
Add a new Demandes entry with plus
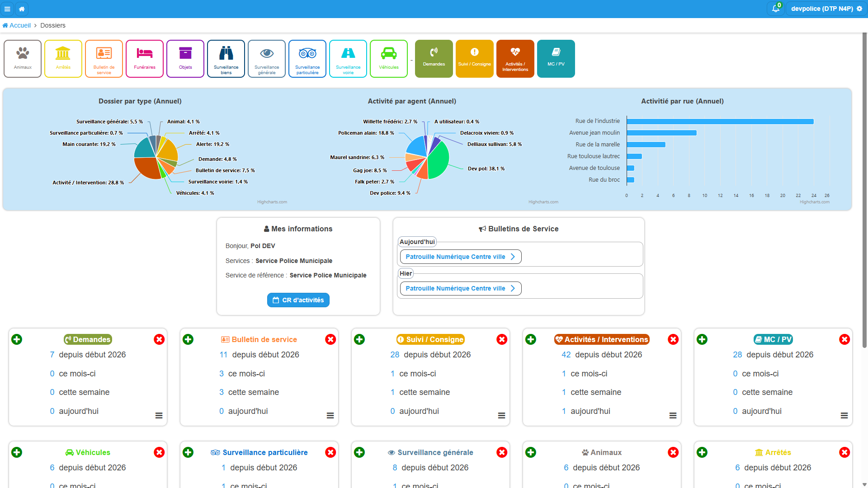coord(17,339)
